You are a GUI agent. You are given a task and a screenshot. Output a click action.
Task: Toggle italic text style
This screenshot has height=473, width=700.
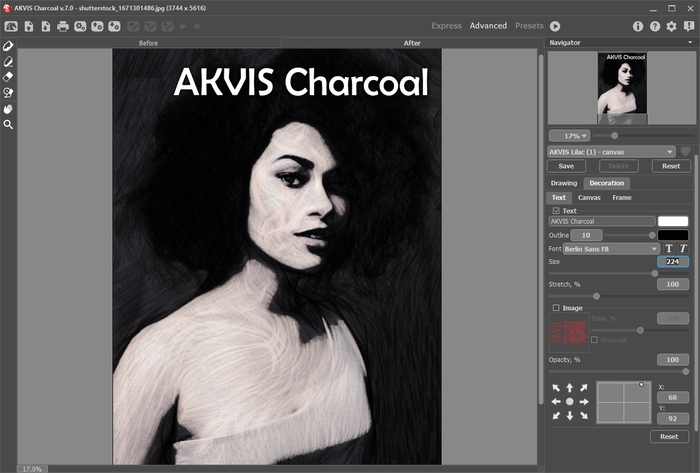coord(683,249)
